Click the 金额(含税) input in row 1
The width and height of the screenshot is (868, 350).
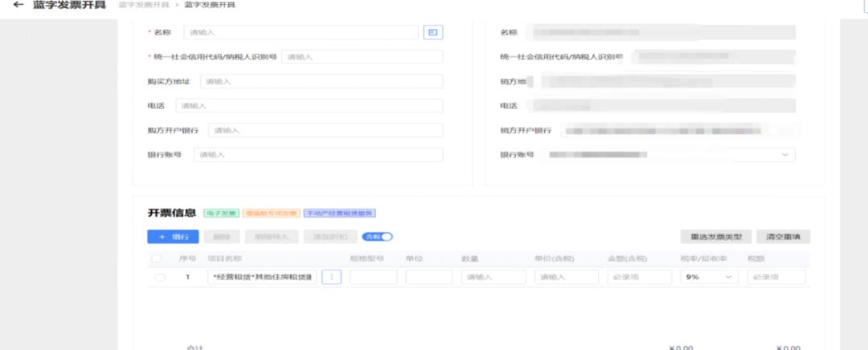[640, 277]
